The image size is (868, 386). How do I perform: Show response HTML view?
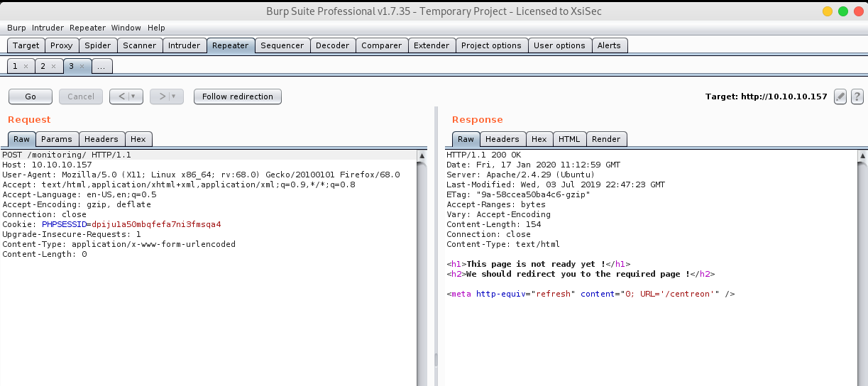tap(569, 139)
